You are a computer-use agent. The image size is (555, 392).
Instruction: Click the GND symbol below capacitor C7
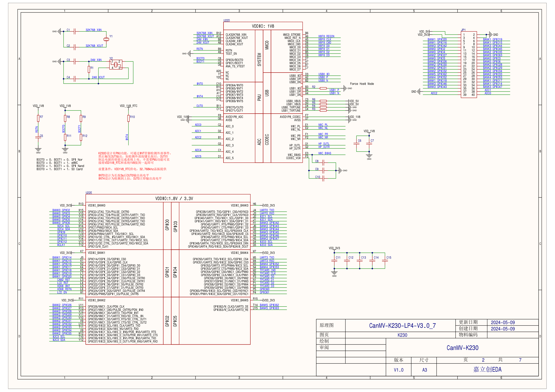pos(369,156)
